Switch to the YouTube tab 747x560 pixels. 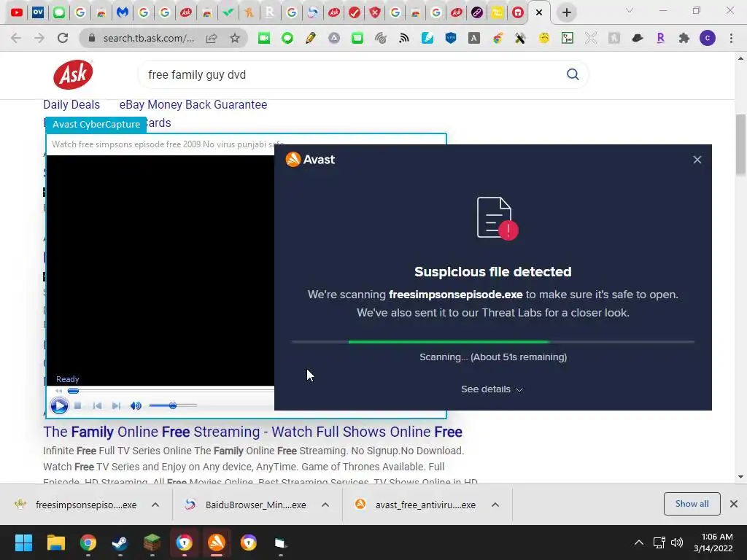point(17,13)
